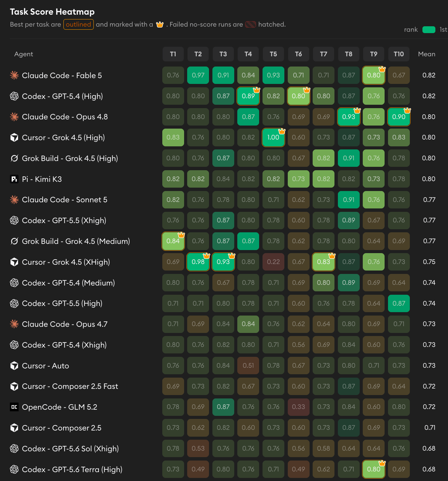The height and width of the screenshot is (481, 448).
Task: Click the crown icon in the legend text
Action: pos(160,24)
